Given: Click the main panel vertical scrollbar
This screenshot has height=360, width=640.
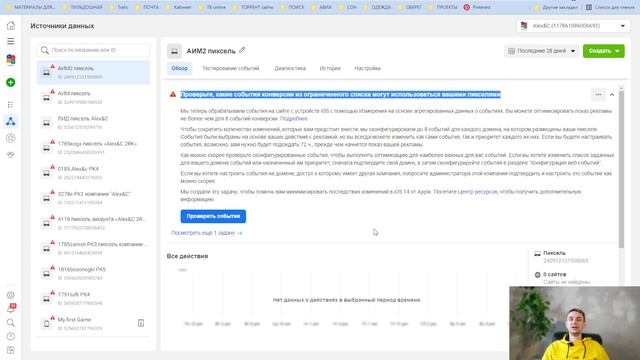Looking at the screenshot, I should 621,169.
